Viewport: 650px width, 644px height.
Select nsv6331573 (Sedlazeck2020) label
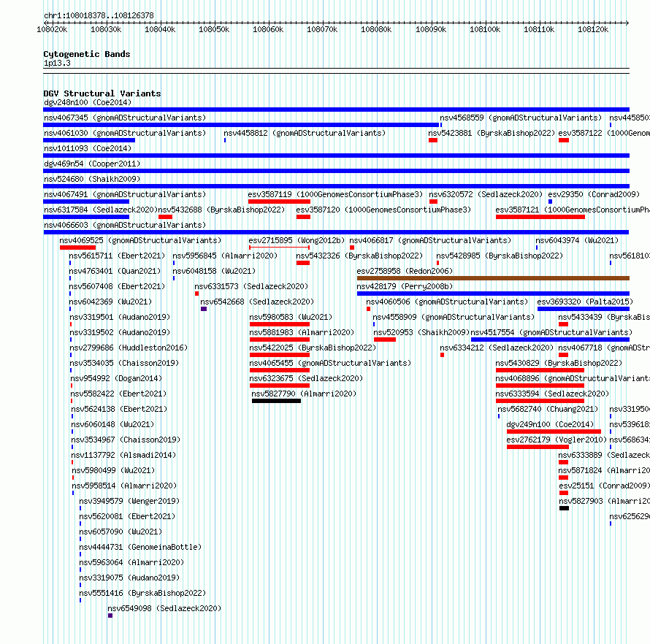[x=251, y=286]
